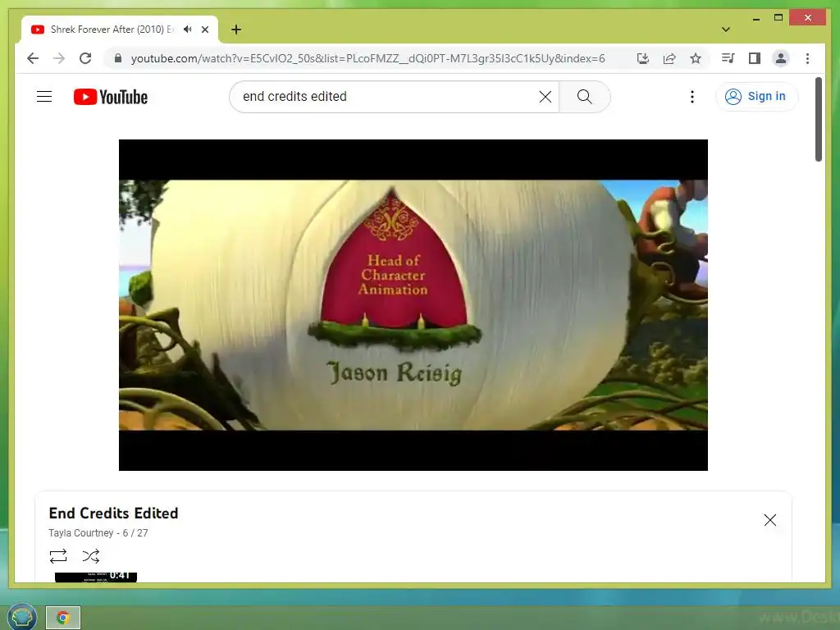The height and width of the screenshot is (630, 840).
Task: Close the playlist panel
Action: point(769,519)
